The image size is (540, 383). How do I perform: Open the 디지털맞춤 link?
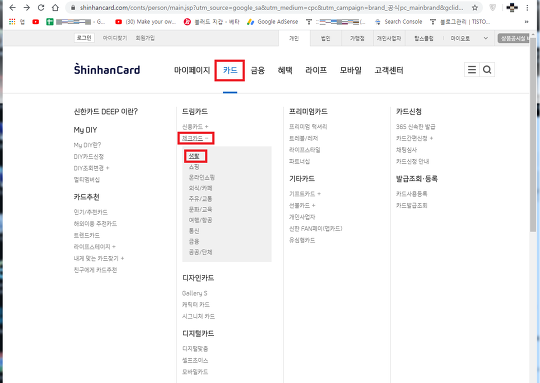[195, 349]
